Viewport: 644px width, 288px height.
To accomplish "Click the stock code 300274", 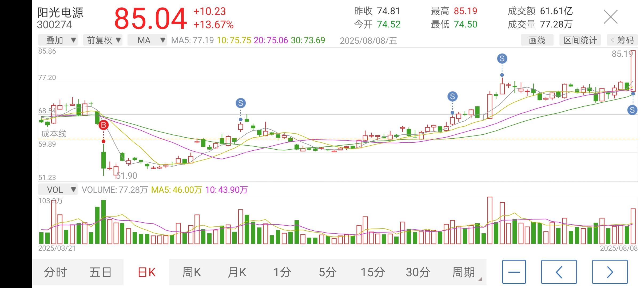I will (55, 25).
